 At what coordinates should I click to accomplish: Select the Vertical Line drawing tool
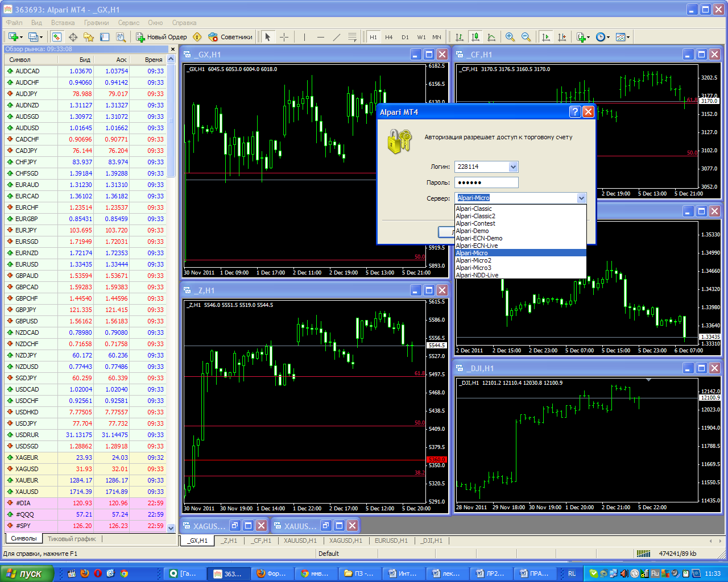point(305,37)
